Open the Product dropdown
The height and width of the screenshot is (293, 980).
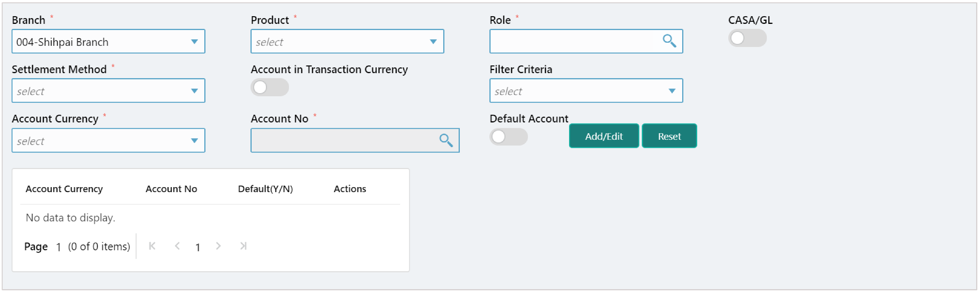(x=347, y=41)
